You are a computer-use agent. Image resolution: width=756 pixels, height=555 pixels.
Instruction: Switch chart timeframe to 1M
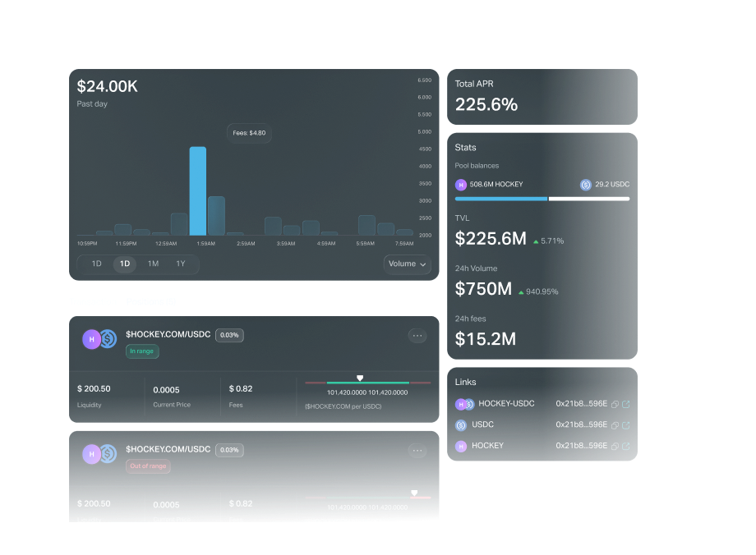[153, 264]
